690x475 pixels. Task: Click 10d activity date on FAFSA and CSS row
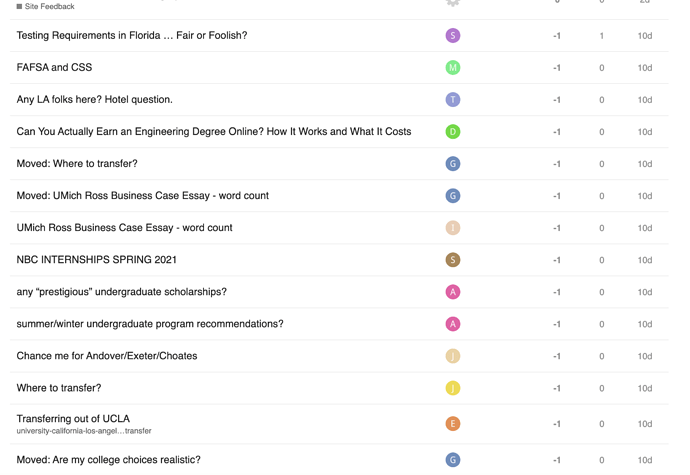click(x=645, y=68)
